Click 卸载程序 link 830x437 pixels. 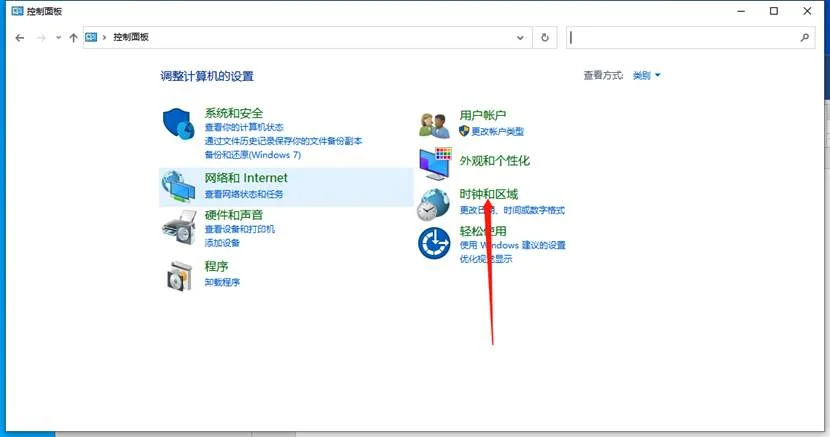(222, 283)
